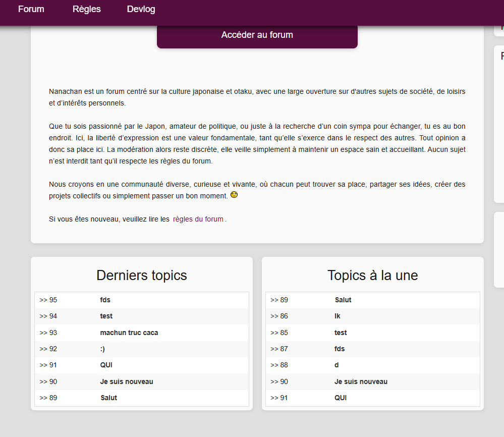The width and height of the screenshot is (504, 437).
Task: Open 'Salut' in Topics à la une
Action: pos(343,300)
